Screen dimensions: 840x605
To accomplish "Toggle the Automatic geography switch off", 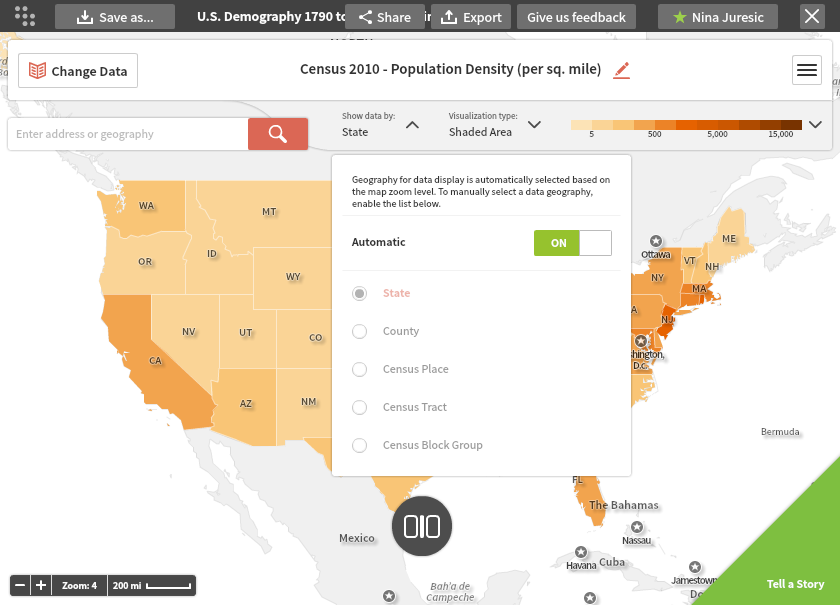I will (x=572, y=243).
